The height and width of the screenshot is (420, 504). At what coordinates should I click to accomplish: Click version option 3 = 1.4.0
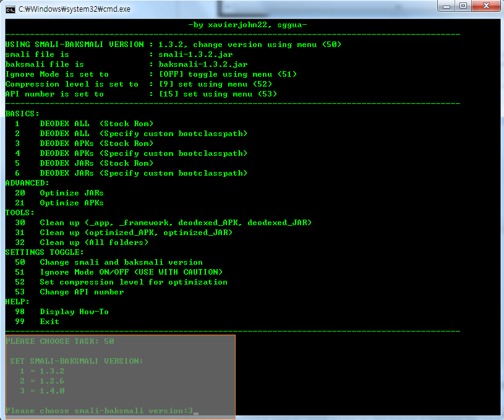[42, 391]
